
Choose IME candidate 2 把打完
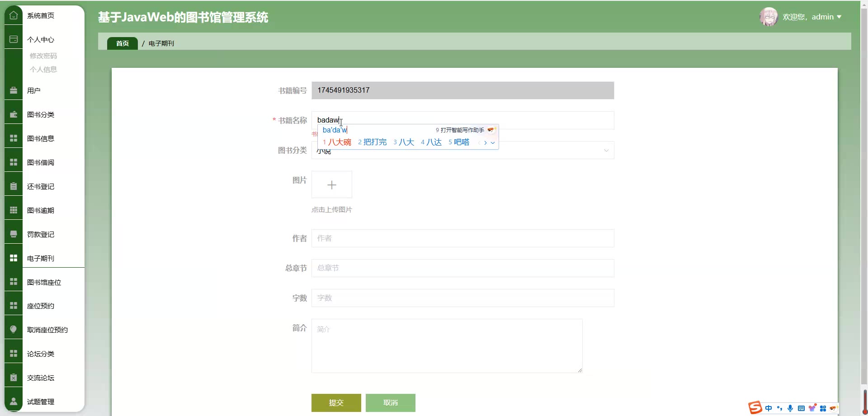point(372,142)
